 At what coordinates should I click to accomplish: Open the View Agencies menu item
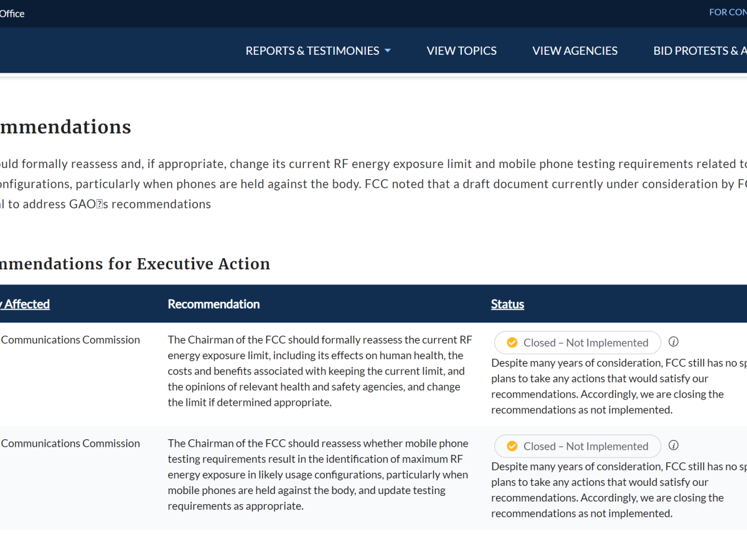tap(575, 51)
